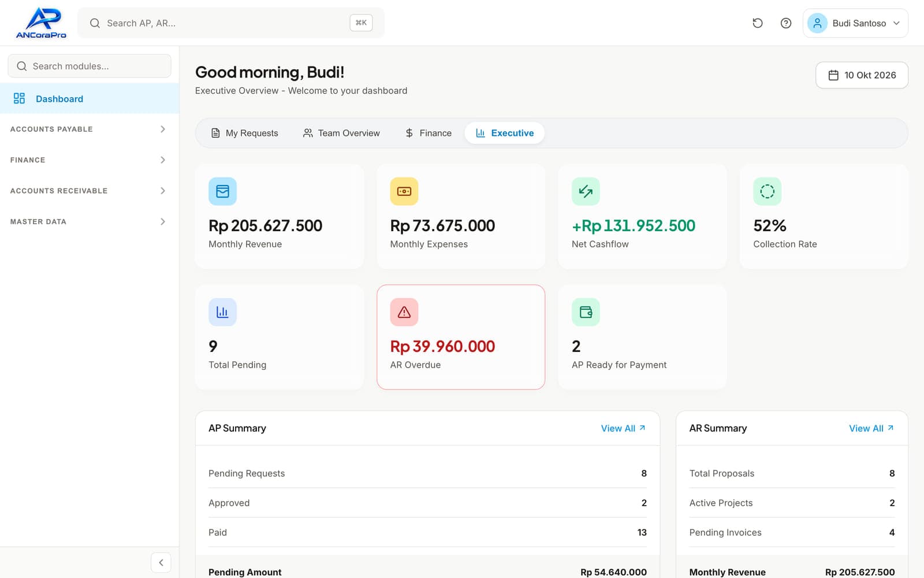The height and width of the screenshot is (578, 924).
Task: Expand the Finance sidebar section
Action: tap(90, 160)
